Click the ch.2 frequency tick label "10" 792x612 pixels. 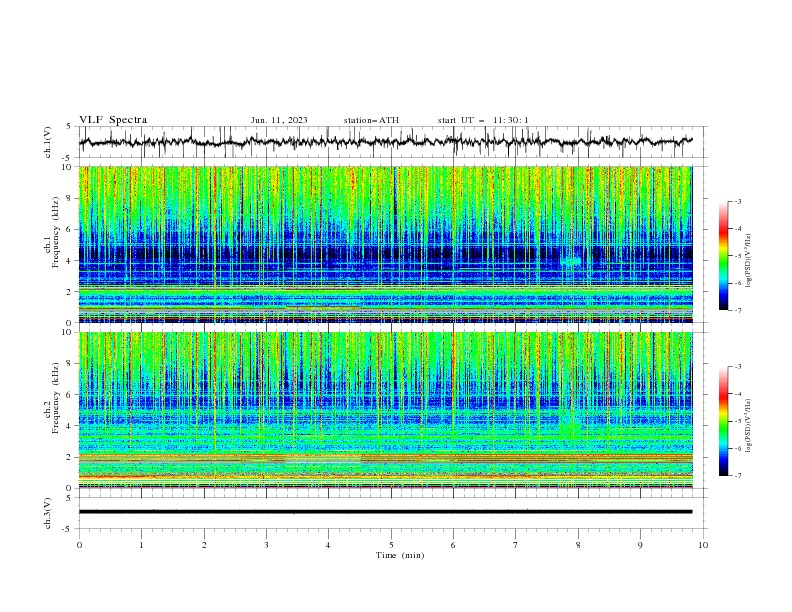(x=68, y=332)
